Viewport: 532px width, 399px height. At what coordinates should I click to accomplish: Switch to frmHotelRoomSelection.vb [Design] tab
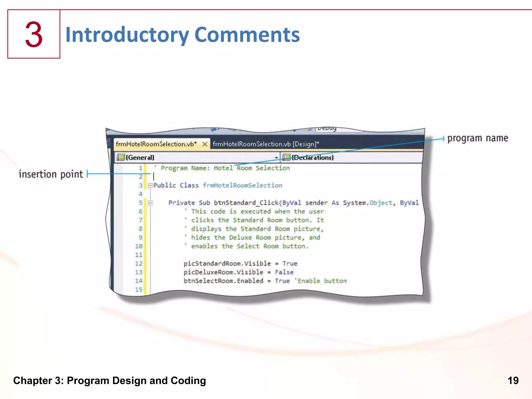point(266,144)
